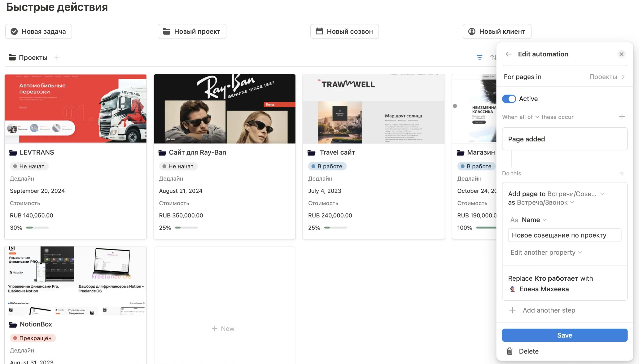Select 'Новый клиент' quick action button
639x364 pixels.
pos(497,31)
